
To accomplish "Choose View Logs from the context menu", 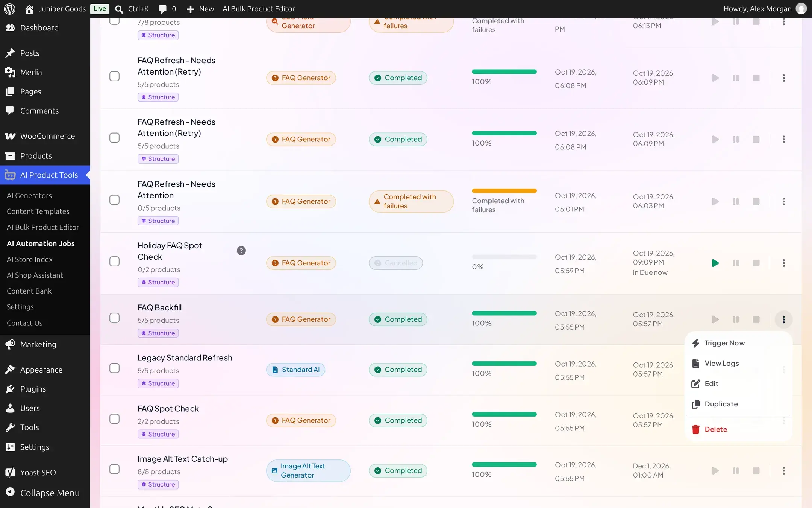I will [738, 364].
